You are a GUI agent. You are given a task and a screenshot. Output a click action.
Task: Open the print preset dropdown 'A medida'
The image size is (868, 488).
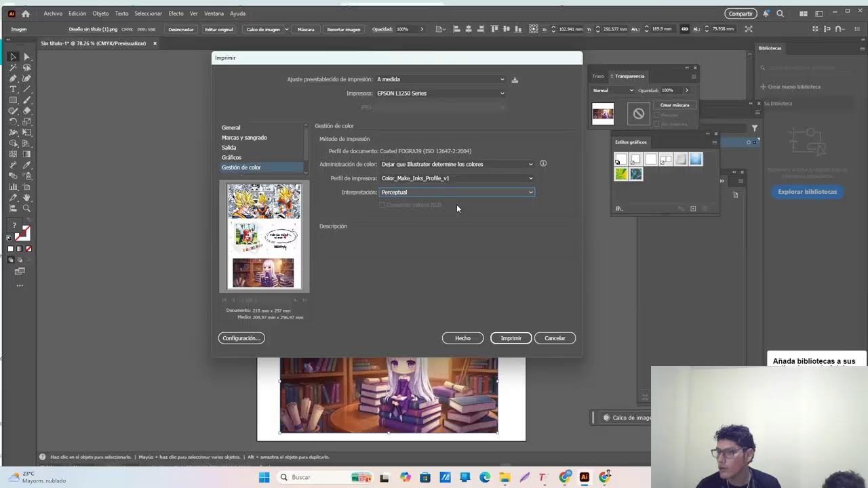click(x=440, y=79)
